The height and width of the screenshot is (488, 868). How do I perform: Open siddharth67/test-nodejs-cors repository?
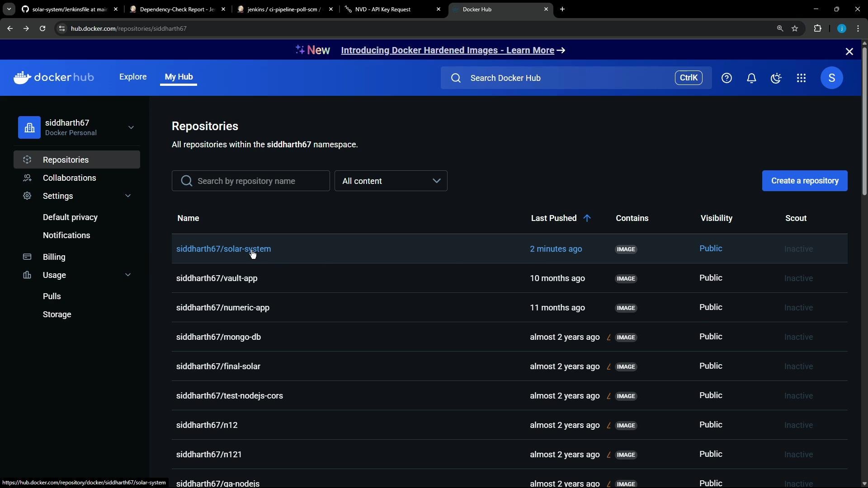pos(229,396)
